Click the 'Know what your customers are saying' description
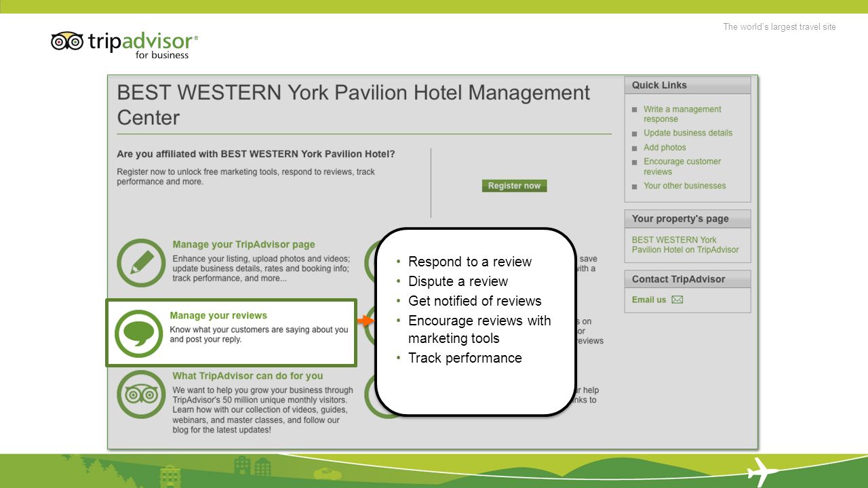Screen dimensions: 868x488 click(259, 335)
